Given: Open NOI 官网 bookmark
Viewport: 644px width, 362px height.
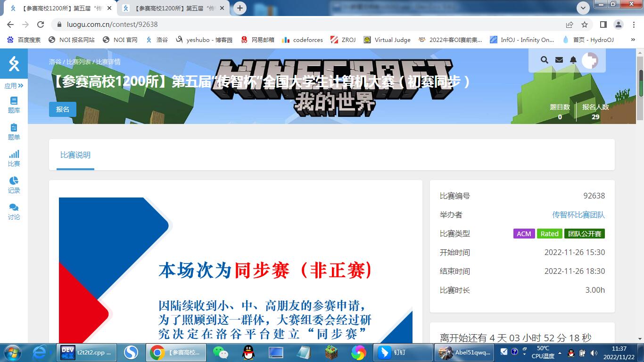Looking at the screenshot, I should point(120,40).
